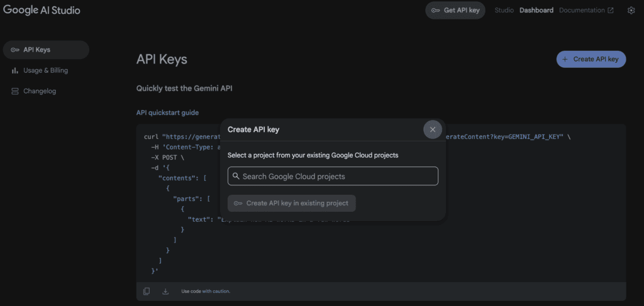Click Create API key in existing project
Viewport: 644px width, 306px height.
tap(292, 203)
